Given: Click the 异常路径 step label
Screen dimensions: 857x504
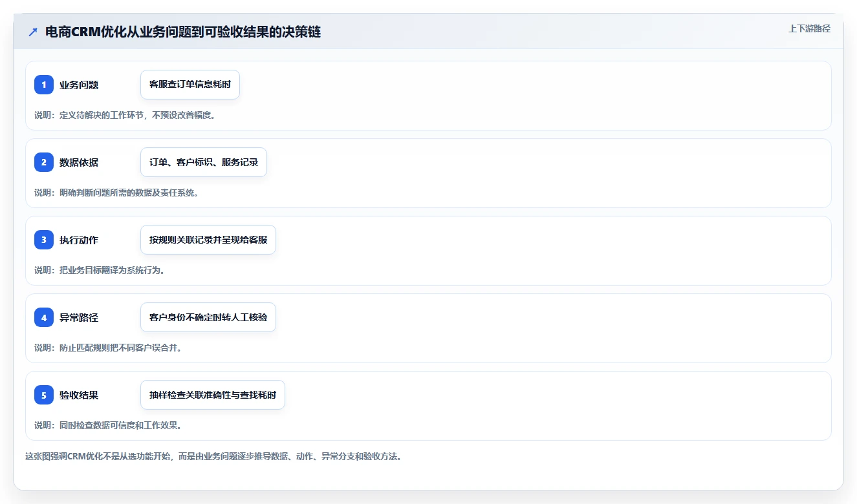Looking at the screenshot, I should coord(79,317).
